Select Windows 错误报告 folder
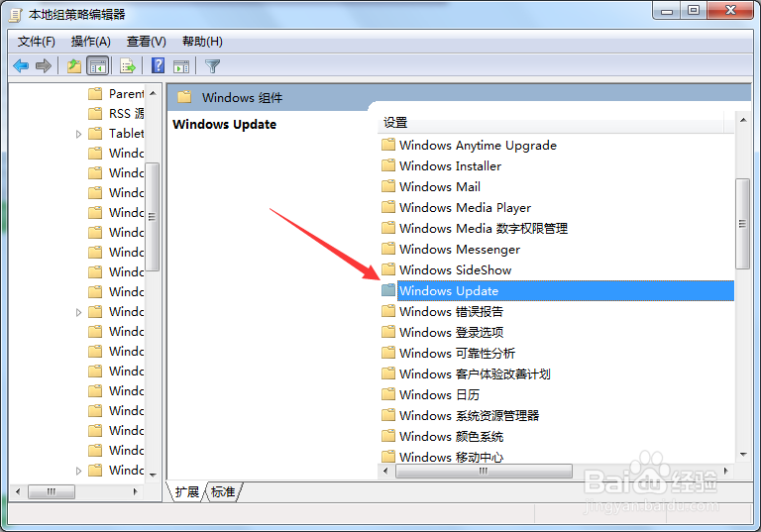The width and height of the screenshot is (761, 532). click(451, 312)
